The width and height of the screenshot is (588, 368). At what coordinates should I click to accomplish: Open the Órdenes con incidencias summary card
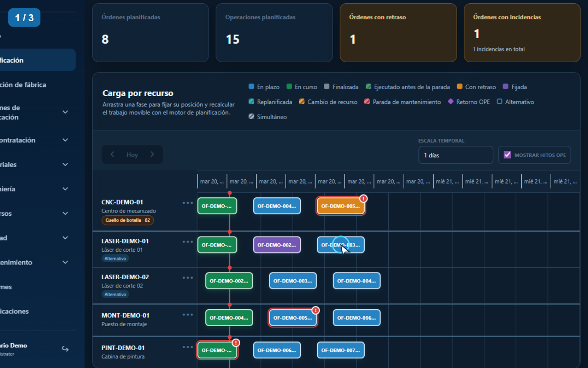pyautogui.click(x=522, y=33)
